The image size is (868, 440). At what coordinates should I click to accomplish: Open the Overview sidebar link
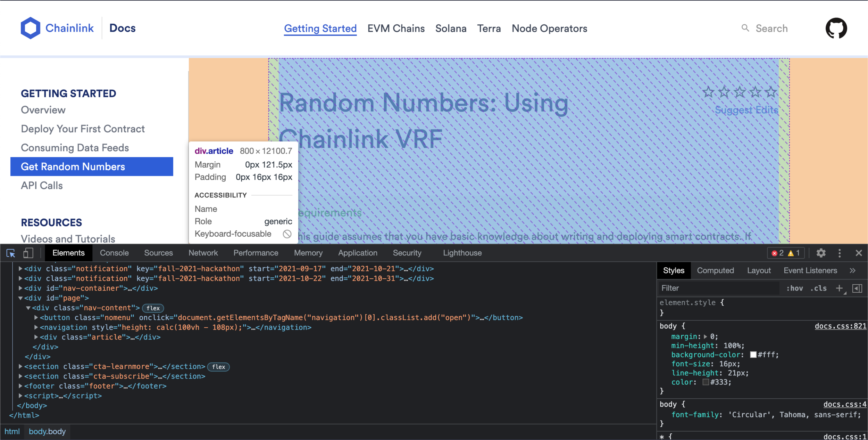click(43, 110)
